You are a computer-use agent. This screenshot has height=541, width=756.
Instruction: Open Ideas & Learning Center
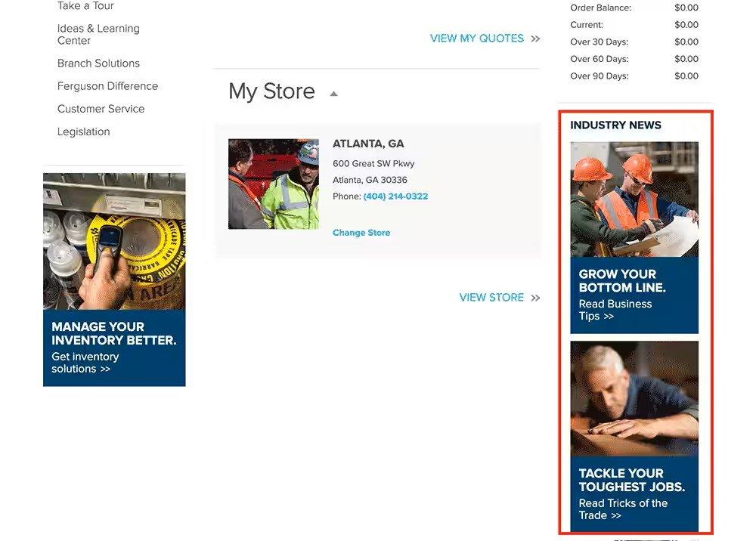tap(98, 34)
